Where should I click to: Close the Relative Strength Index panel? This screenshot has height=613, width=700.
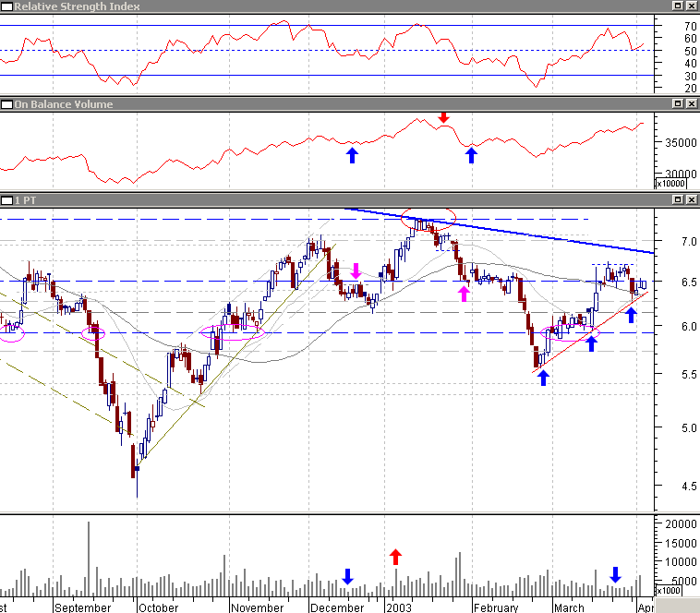[692, 6]
